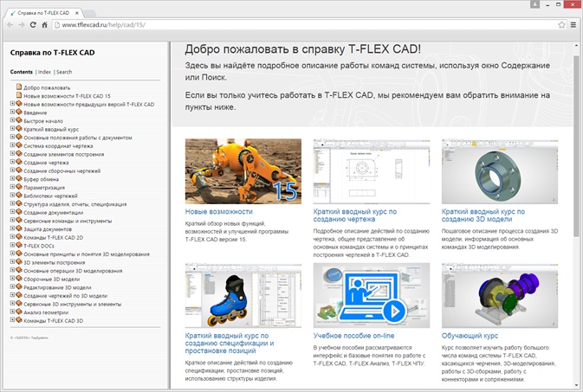Click the browser Forward arrow
The height and width of the screenshot is (392, 583).
[22, 25]
